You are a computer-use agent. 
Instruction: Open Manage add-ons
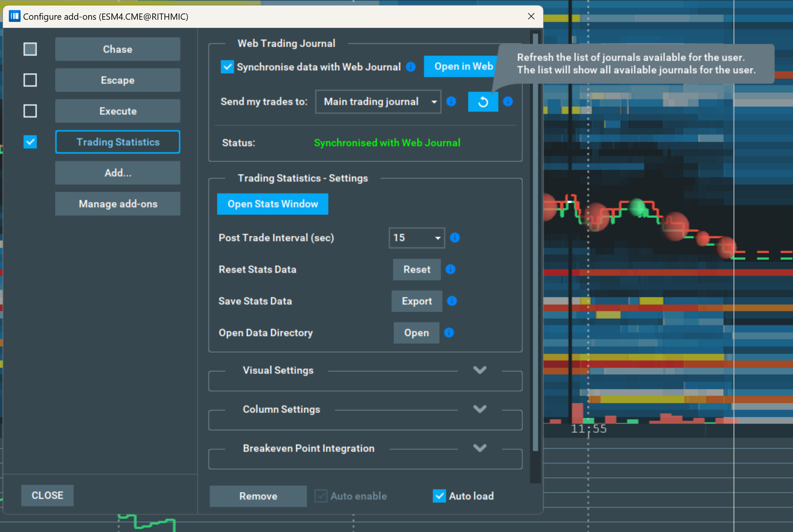[x=117, y=204]
